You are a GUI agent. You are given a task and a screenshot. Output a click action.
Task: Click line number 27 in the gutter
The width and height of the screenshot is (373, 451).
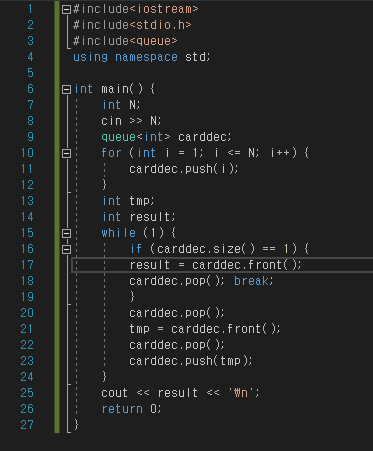(27, 425)
